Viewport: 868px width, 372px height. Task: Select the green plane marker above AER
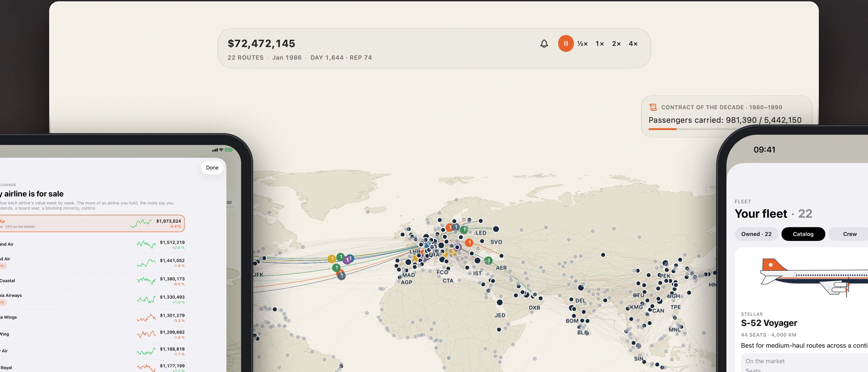click(488, 261)
